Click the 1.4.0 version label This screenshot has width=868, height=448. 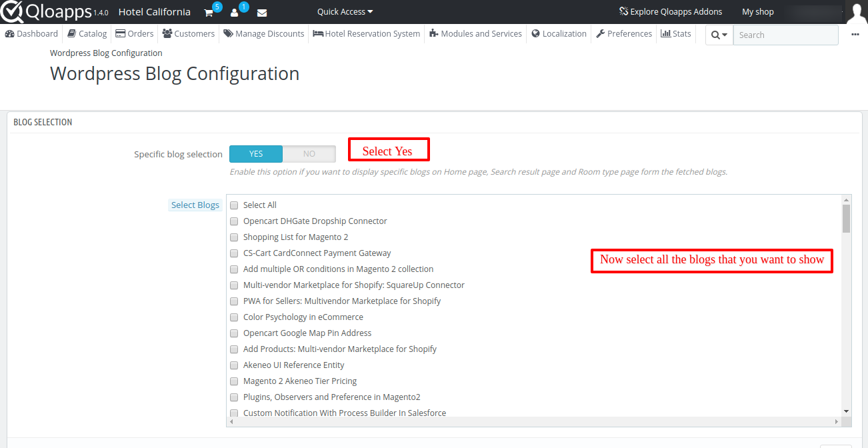[x=101, y=13]
